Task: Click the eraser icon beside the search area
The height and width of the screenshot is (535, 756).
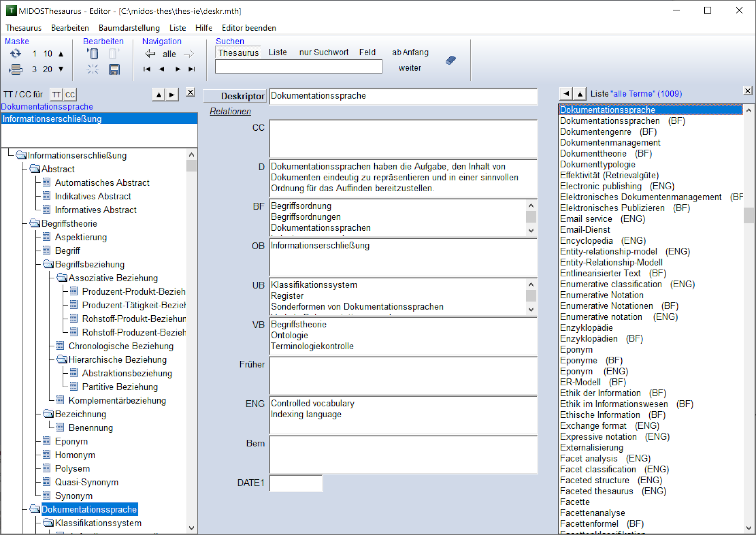Action: pyautogui.click(x=451, y=61)
